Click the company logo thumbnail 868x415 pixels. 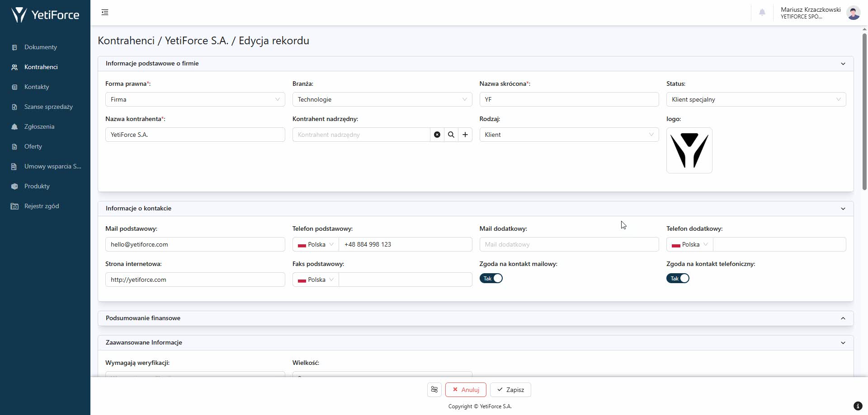click(x=689, y=150)
